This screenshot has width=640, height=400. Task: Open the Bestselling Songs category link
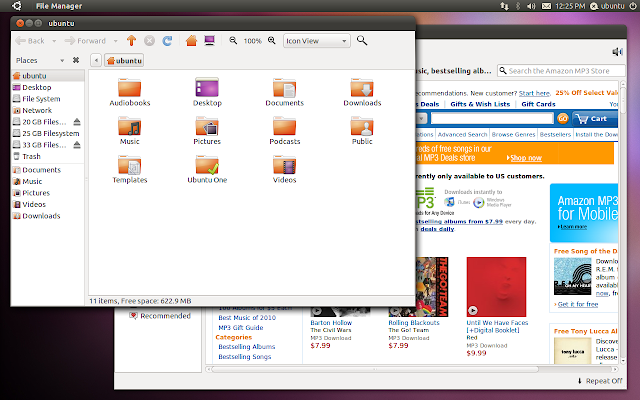(244, 356)
